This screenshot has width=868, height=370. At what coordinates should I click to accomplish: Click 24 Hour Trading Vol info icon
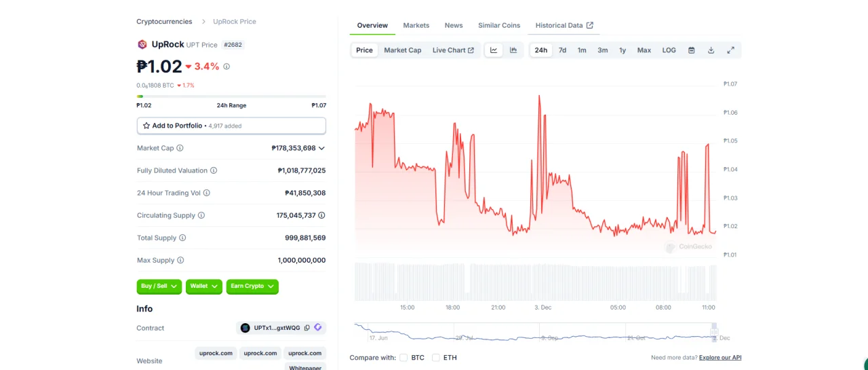(x=207, y=193)
